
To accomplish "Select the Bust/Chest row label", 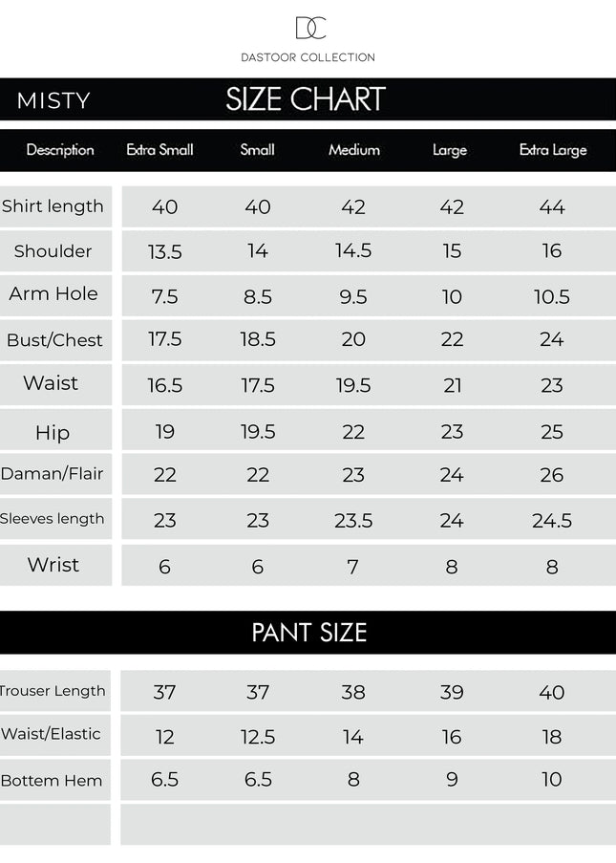I will pyautogui.click(x=54, y=340).
